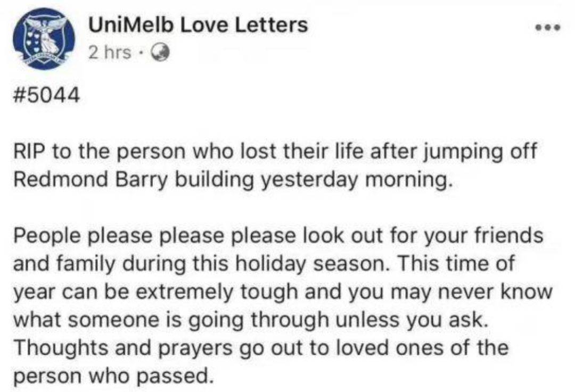
Task: Select the #5044 post number text
Action: (x=47, y=95)
